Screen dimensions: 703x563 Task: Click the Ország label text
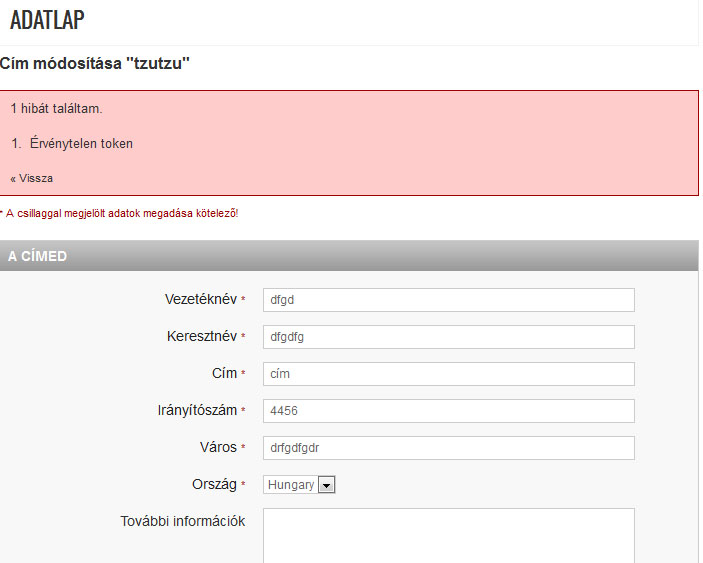pos(214,484)
